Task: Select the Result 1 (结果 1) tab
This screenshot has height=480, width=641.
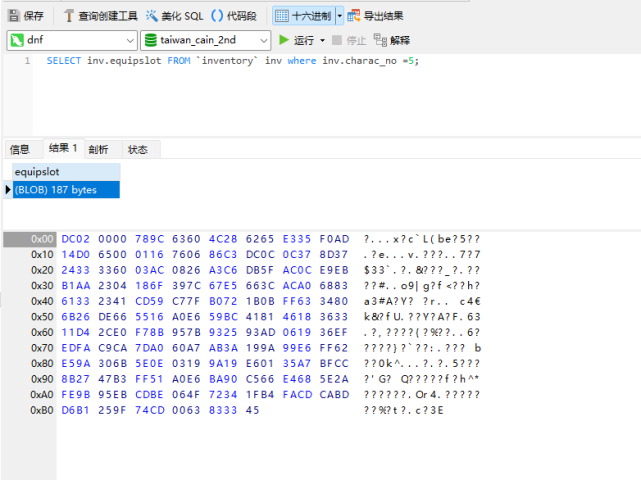Action: pos(63,148)
